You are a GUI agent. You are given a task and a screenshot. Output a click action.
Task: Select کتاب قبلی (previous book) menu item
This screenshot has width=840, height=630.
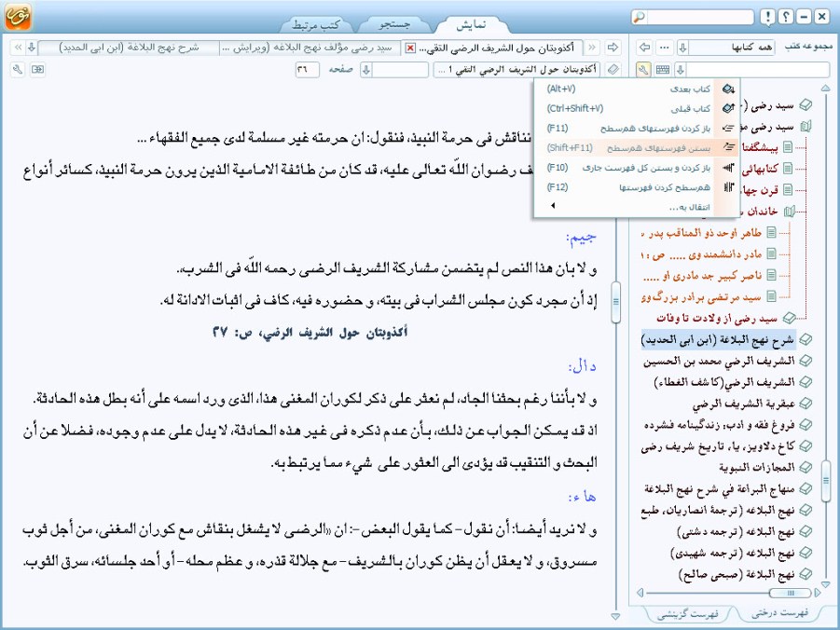click(638, 109)
